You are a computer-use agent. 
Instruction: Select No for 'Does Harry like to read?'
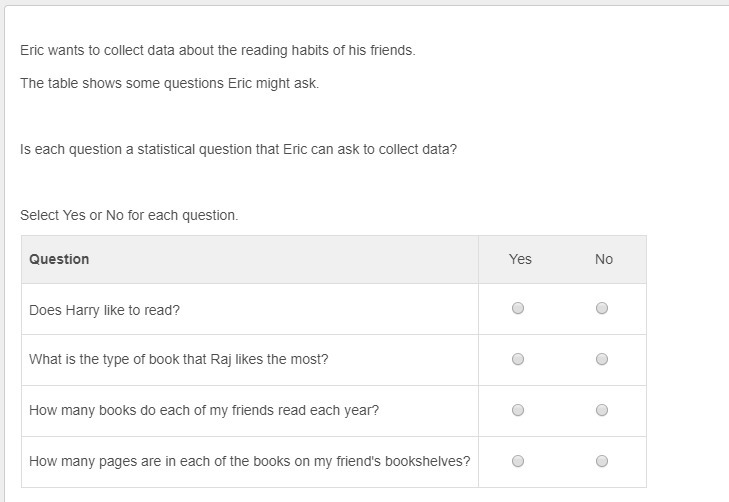(x=602, y=309)
